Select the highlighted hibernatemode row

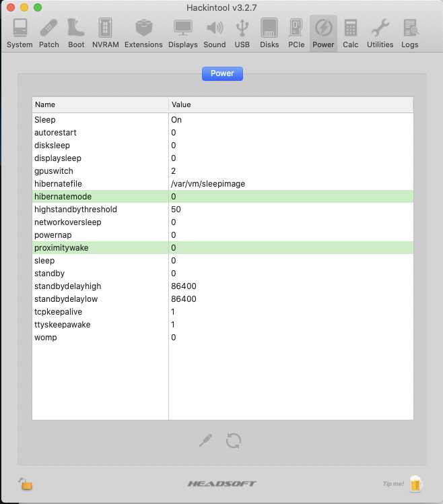(223, 196)
